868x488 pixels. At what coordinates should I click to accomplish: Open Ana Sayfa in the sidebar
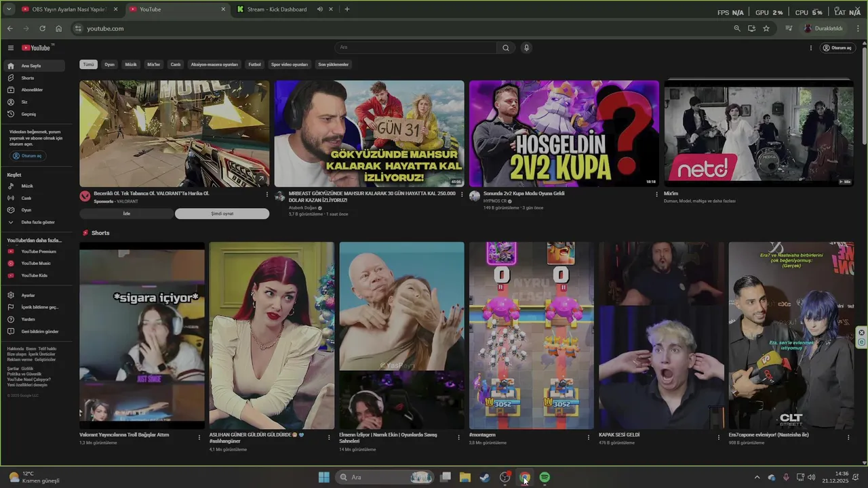coord(35,66)
